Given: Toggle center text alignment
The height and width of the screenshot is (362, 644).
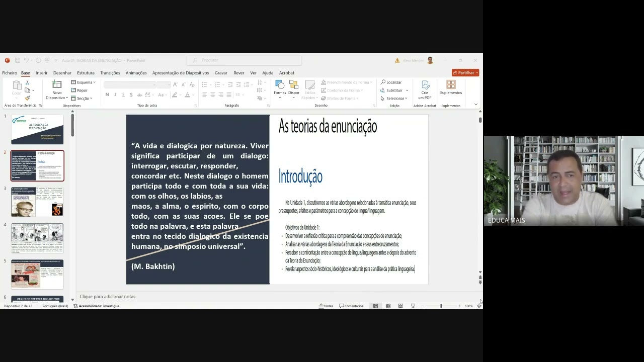Looking at the screenshot, I should pyautogui.click(x=212, y=95).
